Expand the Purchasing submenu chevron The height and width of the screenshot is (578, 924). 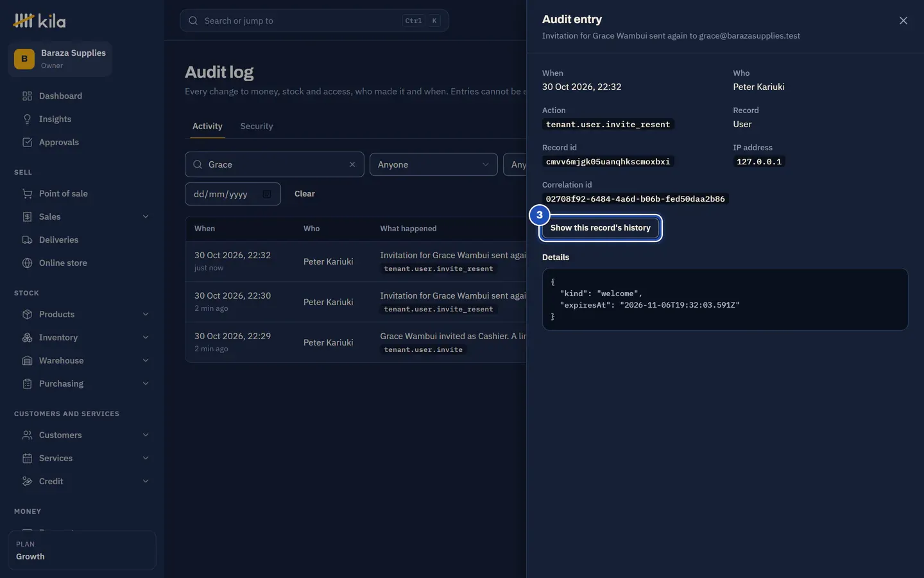pos(146,383)
